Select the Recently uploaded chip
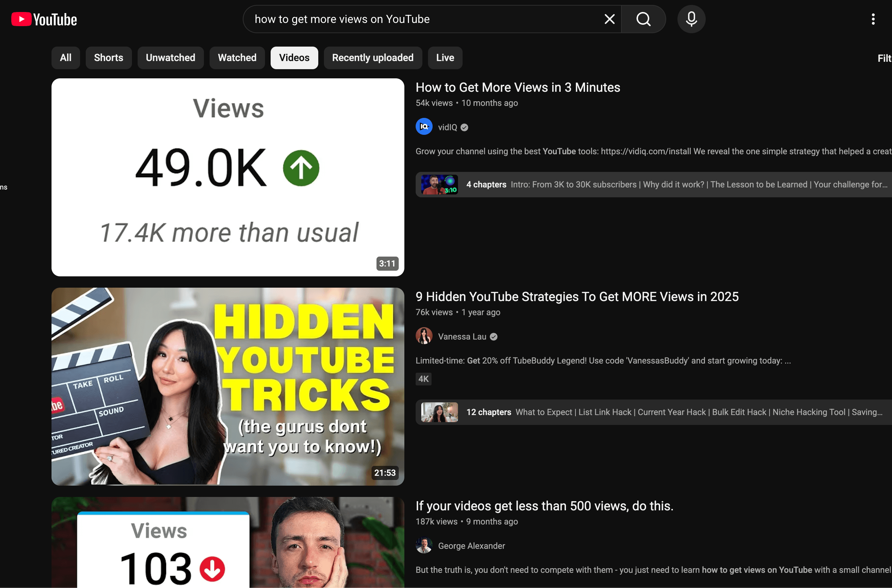The image size is (892, 588). (x=373, y=58)
